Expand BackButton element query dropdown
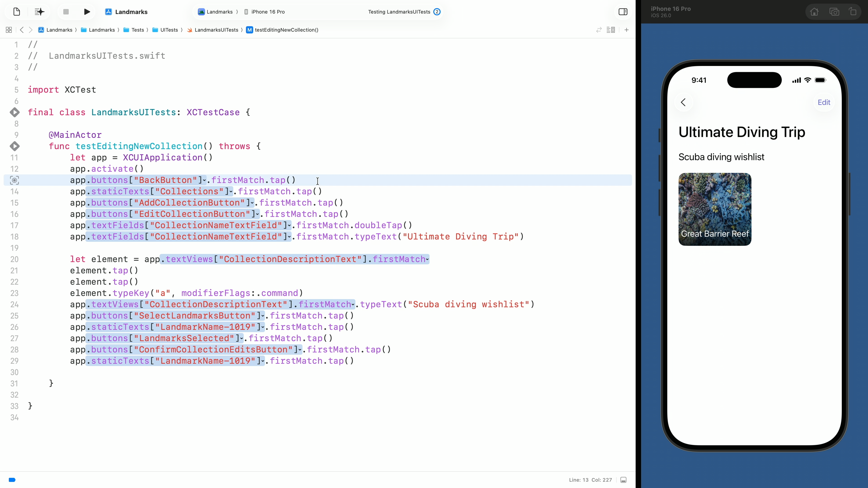Screen dimensions: 868x488 pos(204,181)
